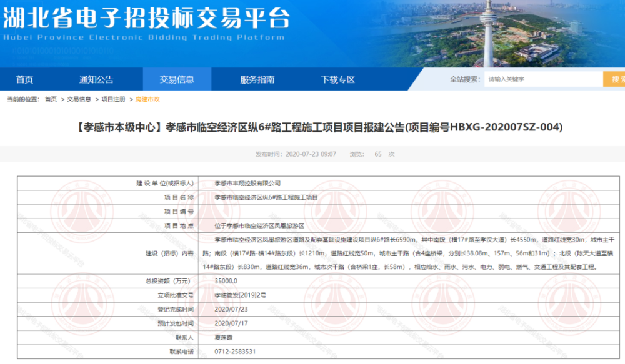Click the project content description paragraph
Viewport: 625px width, 364px height.
coord(409,253)
